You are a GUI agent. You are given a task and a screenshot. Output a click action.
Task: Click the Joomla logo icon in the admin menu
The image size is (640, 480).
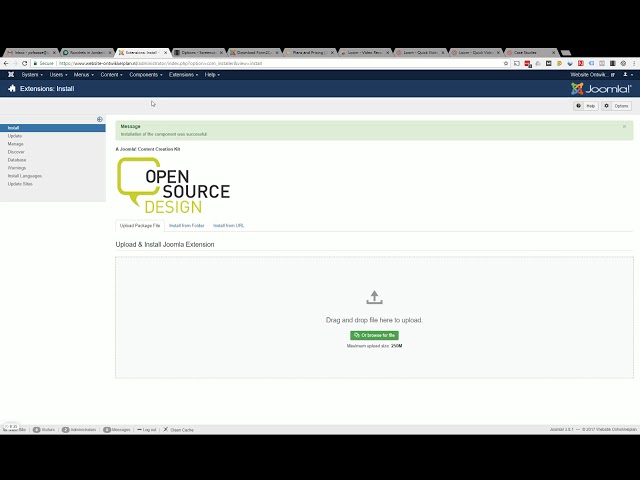tap(11, 75)
